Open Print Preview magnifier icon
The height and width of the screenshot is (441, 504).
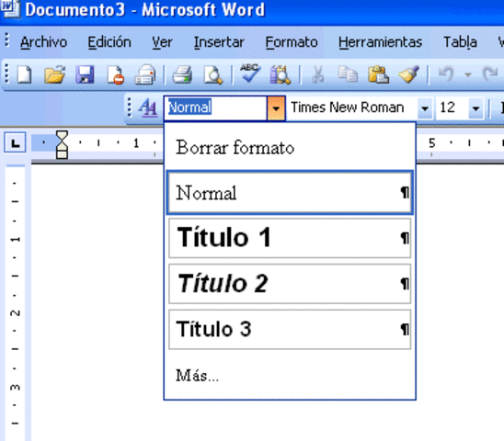(x=212, y=74)
